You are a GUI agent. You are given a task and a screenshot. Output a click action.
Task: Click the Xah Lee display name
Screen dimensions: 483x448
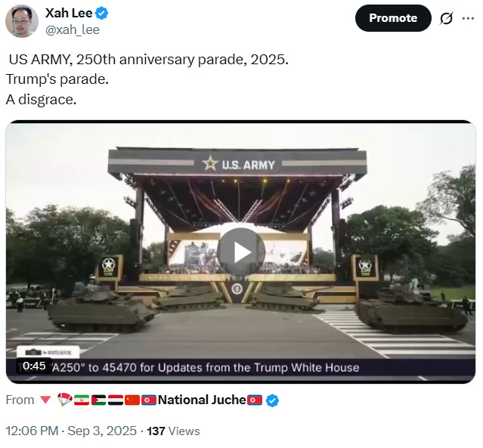tap(69, 13)
